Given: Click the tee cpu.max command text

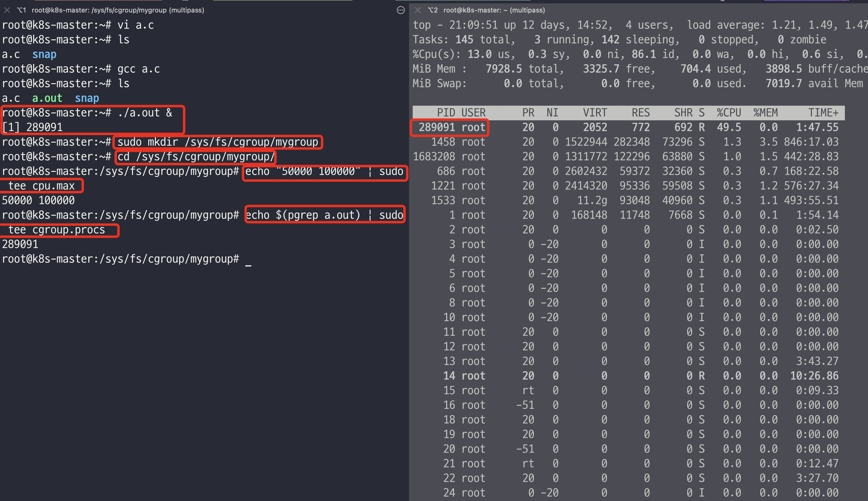Looking at the screenshot, I should (x=41, y=186).
